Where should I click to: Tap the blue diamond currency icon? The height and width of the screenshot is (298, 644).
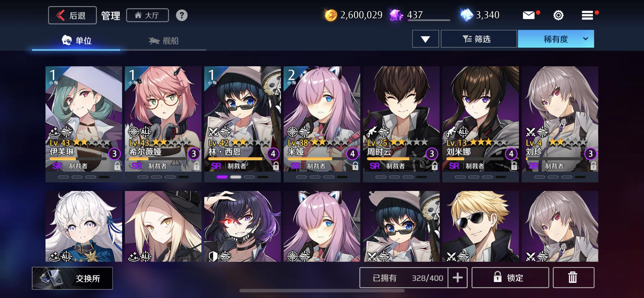[x=466, y=15]
